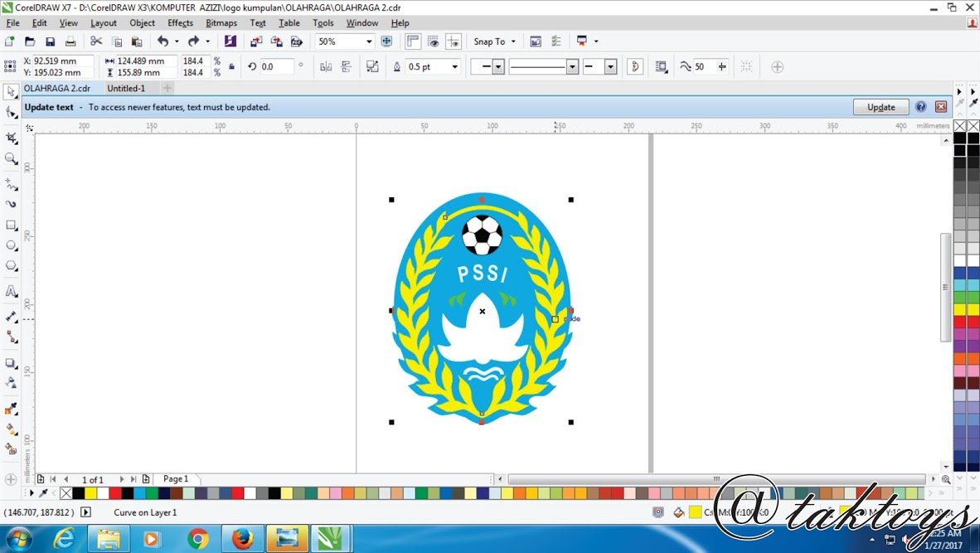Open the application launcher dropdown arrow
Image resolution: width=980 pixels, height=553 pixels.
595,41
